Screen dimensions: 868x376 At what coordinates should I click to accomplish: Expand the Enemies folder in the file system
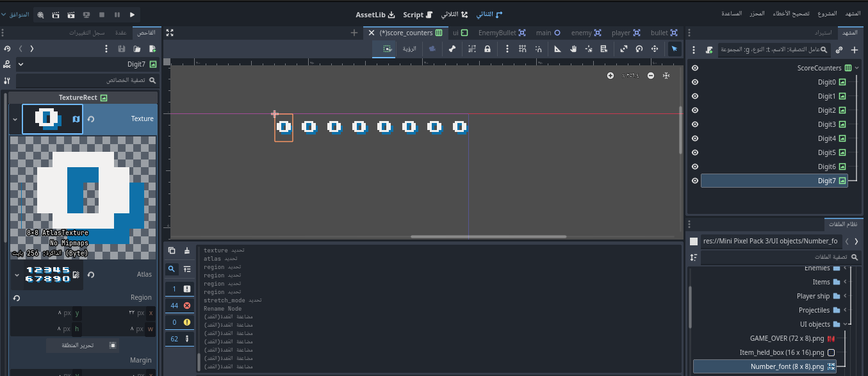pyautogui.click(x=846, y=268)
